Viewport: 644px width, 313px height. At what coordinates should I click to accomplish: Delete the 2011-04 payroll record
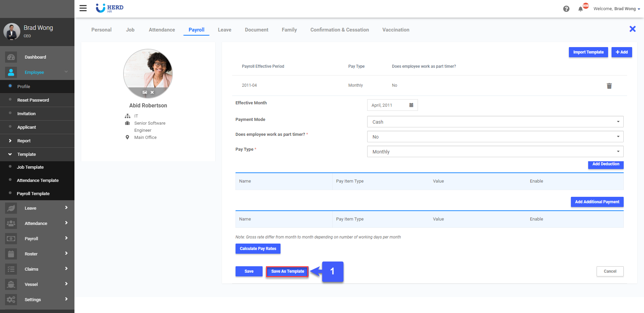point(609,86)
